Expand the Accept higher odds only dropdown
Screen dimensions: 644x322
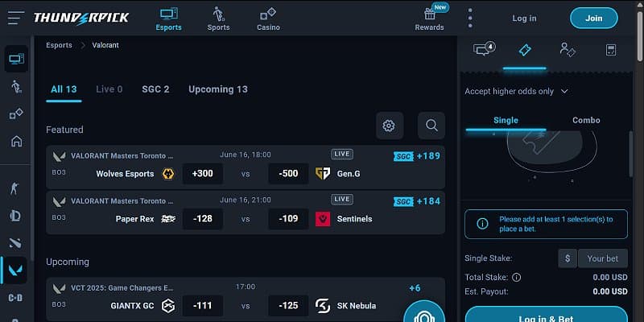pyautogui.click(x=516, y=92)
